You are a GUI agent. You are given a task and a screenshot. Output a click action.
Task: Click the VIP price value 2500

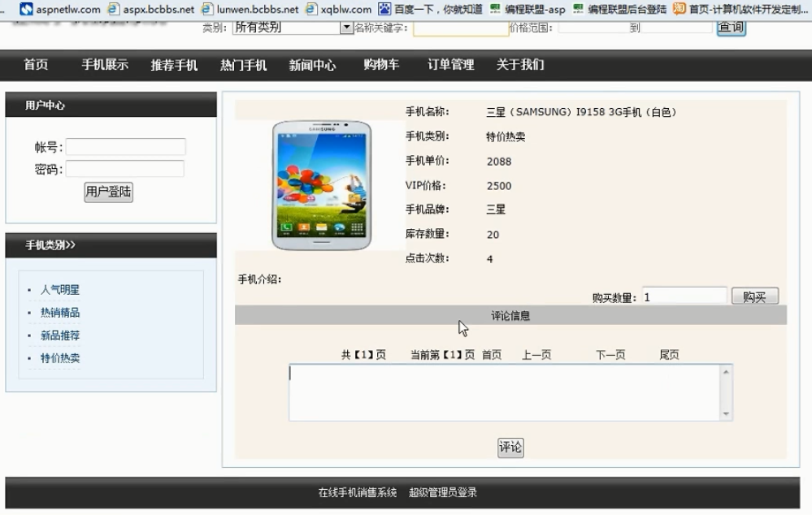point(499,186)
